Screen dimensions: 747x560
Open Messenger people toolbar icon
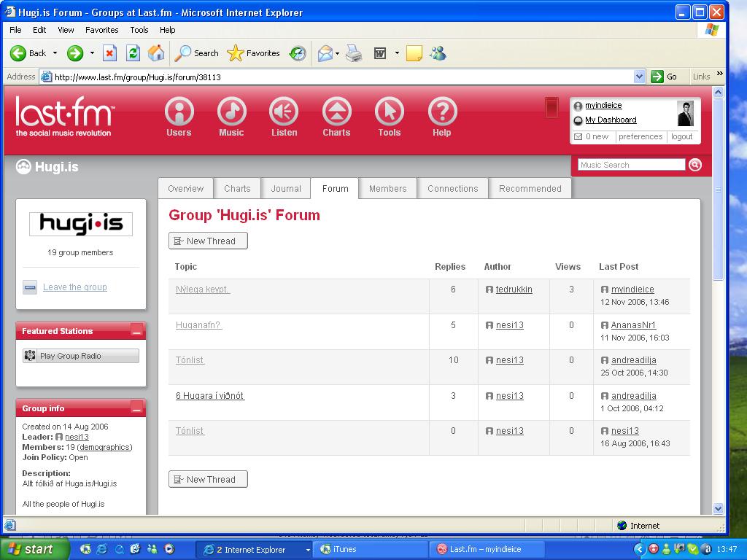pyautogui.click(x=438, y=52)
